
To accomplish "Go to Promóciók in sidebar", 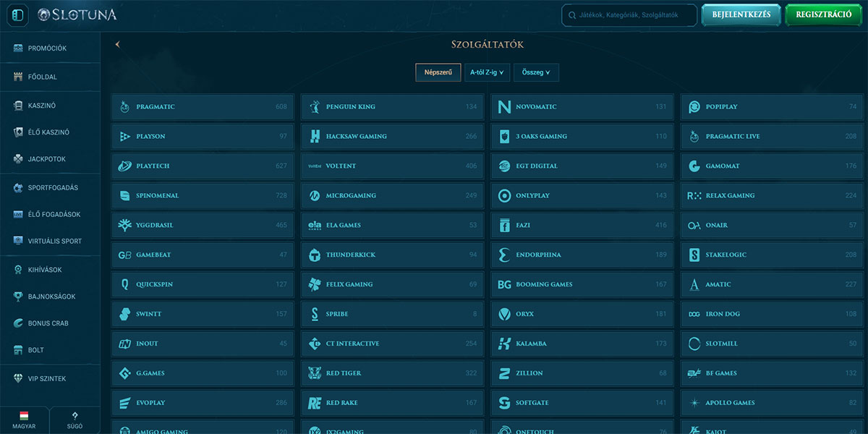I will coord(47,48).
